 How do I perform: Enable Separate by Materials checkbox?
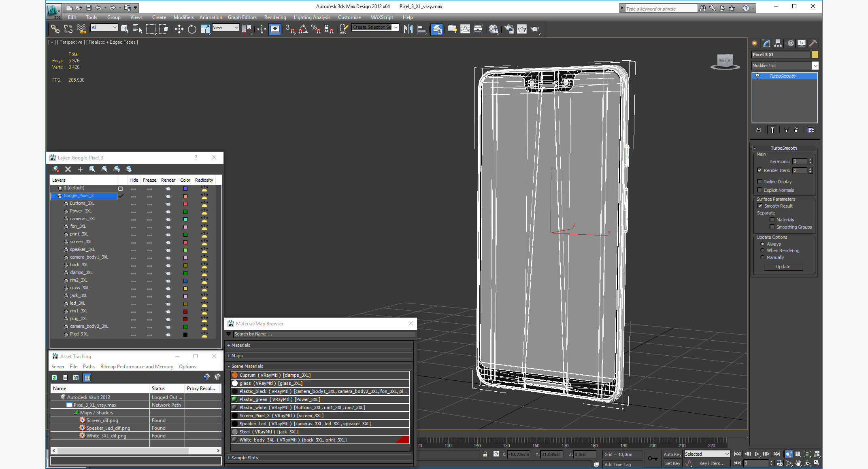click(x=772, y=220)
